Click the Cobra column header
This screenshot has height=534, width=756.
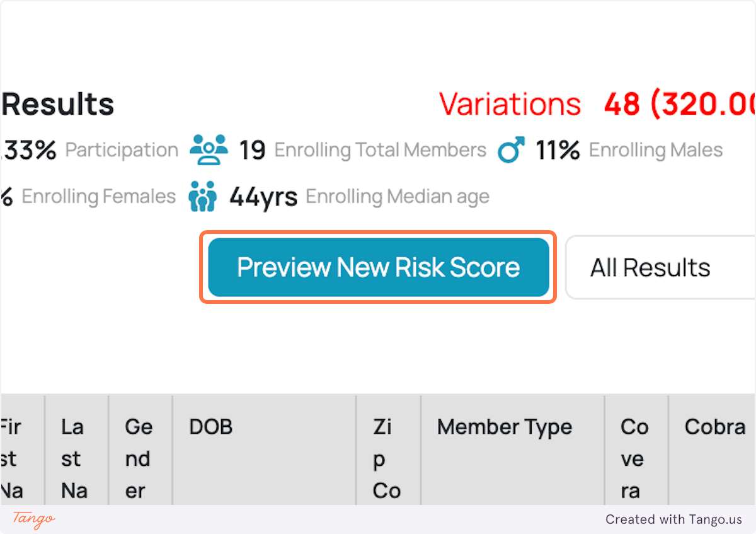pos(714,427)
